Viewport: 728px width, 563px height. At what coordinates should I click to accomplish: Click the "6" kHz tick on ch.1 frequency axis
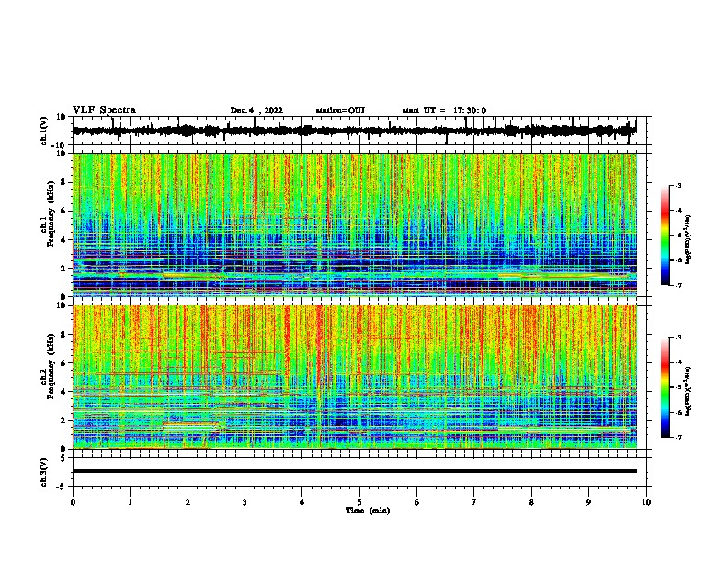point(63,211)
